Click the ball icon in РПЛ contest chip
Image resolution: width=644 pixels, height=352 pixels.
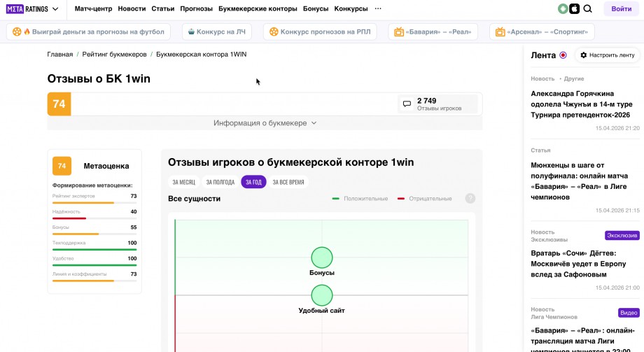(274, 31)
